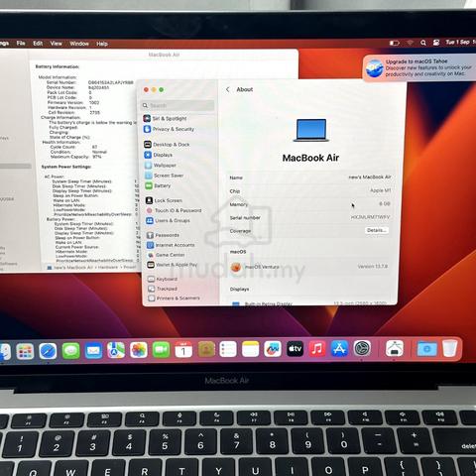The height and width of the screenshot is (476, 476).
Task: Open Touch ID & Password settings
Action: coord(174,210)
